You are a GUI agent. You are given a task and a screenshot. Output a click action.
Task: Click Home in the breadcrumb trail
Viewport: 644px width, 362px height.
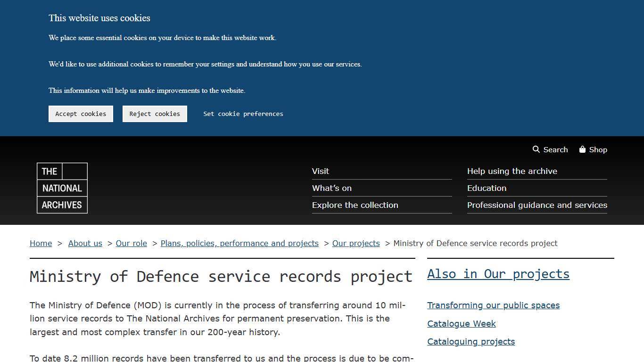coord(41,243)
